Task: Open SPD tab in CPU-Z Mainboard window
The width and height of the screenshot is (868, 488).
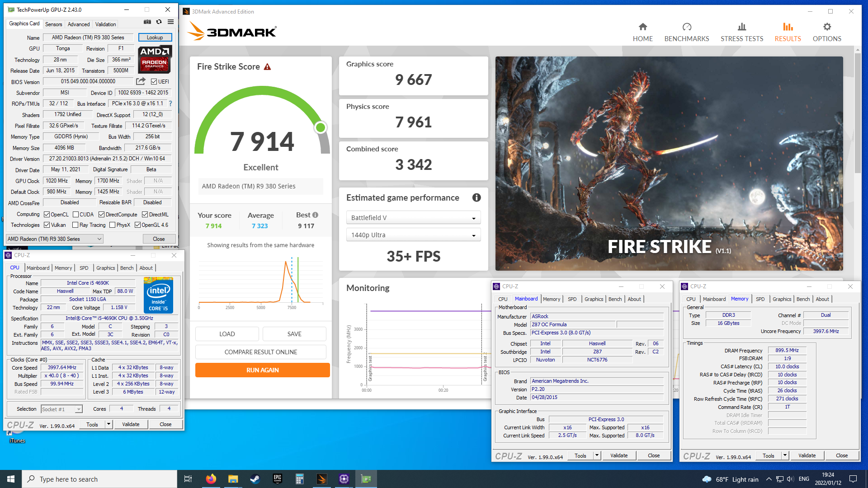Action: pos(572,299)
